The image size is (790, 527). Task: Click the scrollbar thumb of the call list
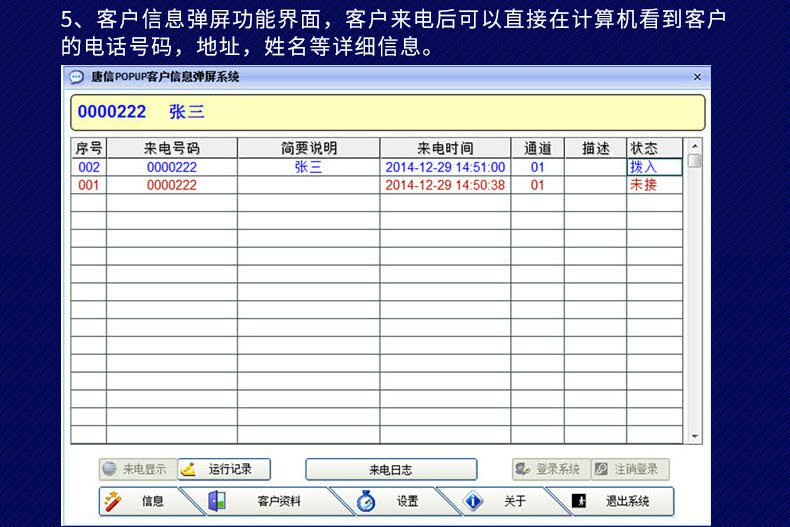[695, 160]
